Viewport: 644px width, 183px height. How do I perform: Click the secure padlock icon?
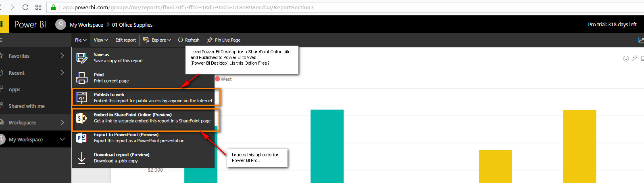click(53, 7)
